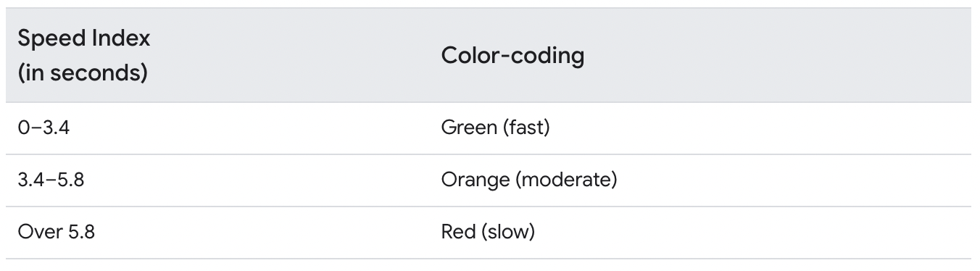Viewport: 980px width, 271px height.
Task: Click the "Color-coding" column header
Action: (x=512, y=56)
